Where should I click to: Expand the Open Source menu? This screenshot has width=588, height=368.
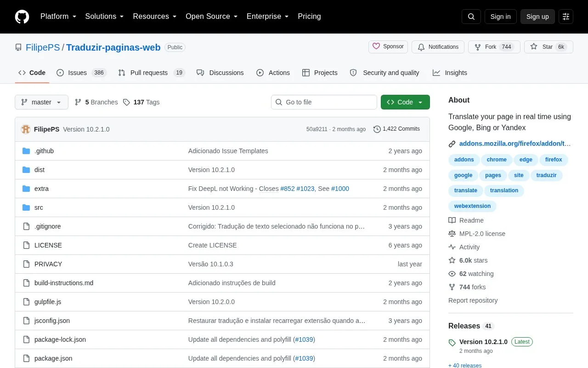(x=212, y=17)
